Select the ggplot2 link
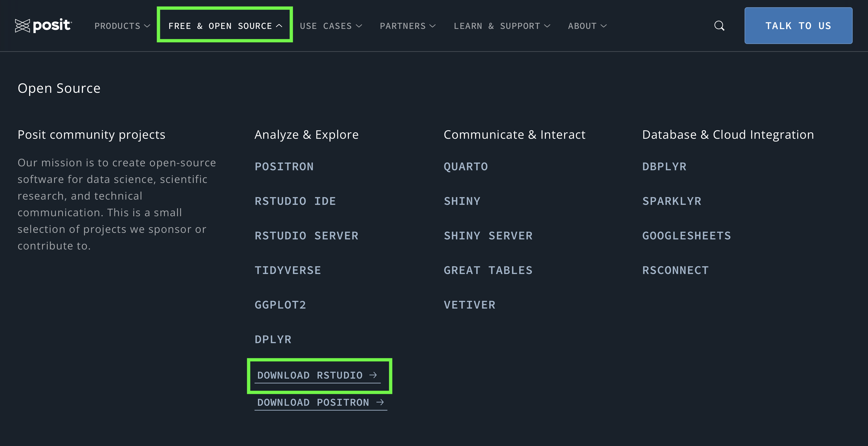Viewport: 868px width, 446px height. click(x=280, y=305)
